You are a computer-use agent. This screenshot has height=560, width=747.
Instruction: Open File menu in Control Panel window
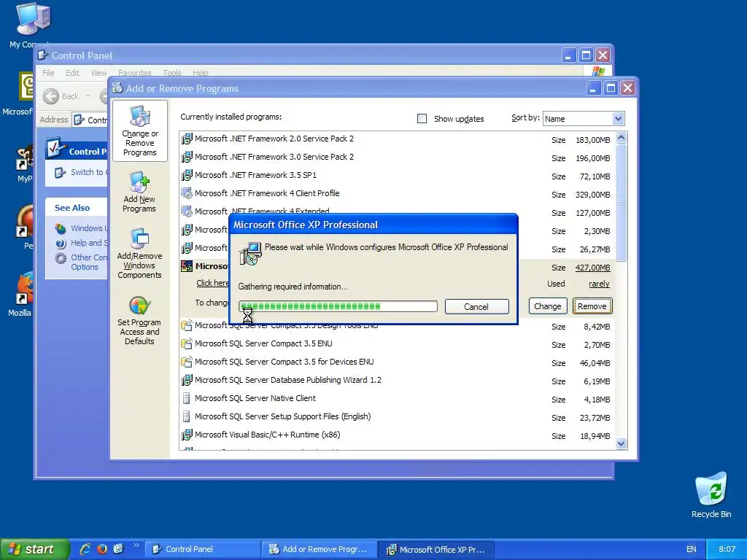(x=48, y=73)
